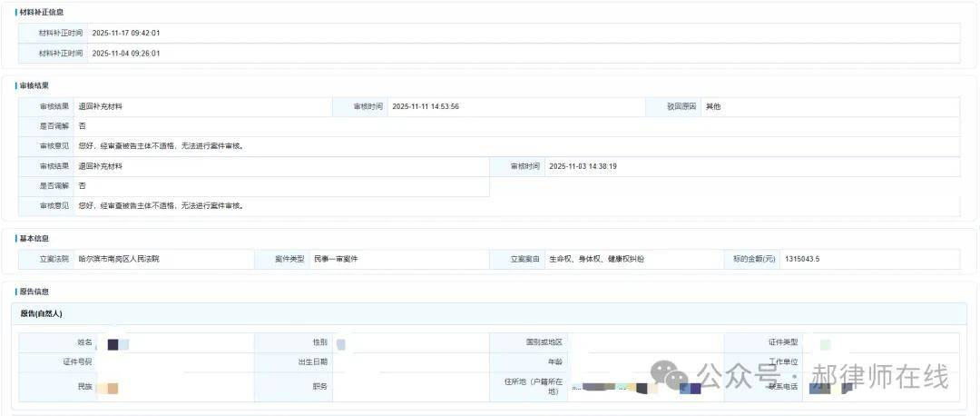Click the review time 2025-11-03 14:38:19
Screen dimensions: 980x416
point(583,166)
